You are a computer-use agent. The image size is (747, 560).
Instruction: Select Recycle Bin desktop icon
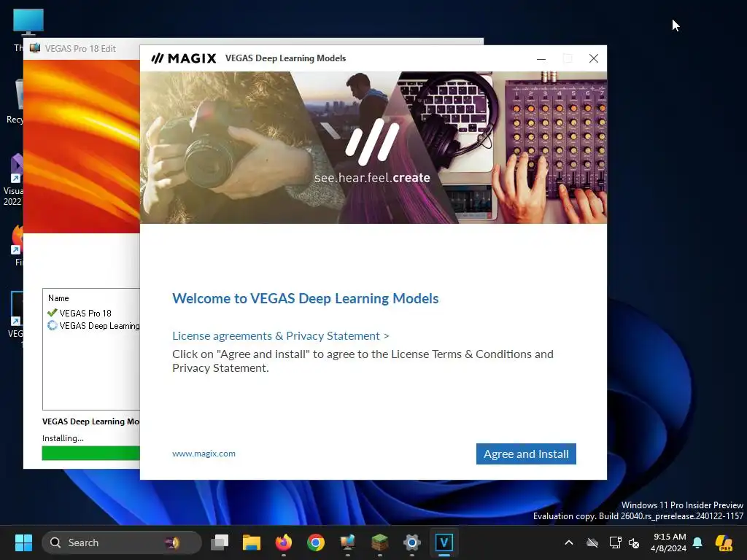[x=15, y=101]
